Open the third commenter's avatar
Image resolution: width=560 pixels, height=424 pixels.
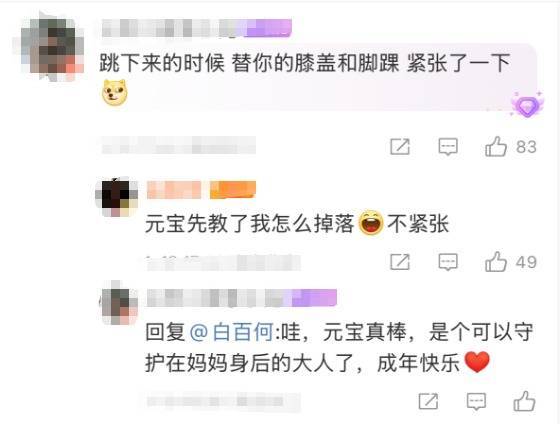(119, 303)
